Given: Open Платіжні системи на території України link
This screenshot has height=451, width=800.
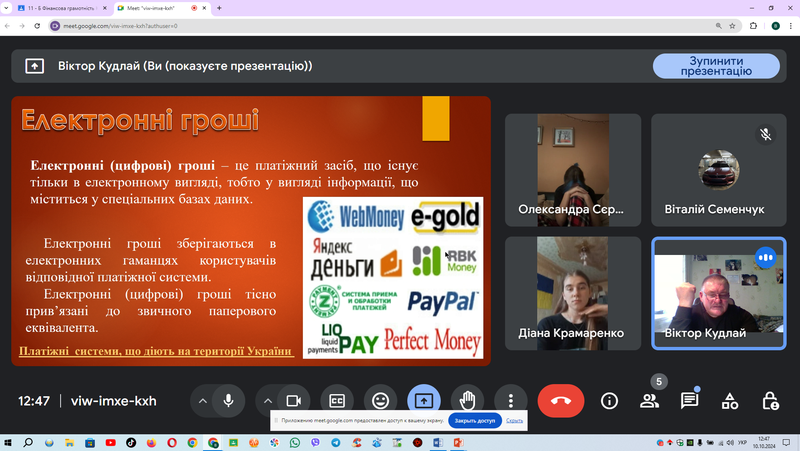Looking at the screenshot, I should 155,351.
